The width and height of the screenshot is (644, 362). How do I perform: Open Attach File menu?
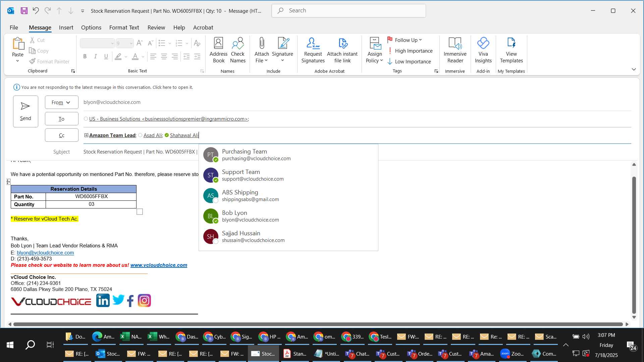[262, 50]
